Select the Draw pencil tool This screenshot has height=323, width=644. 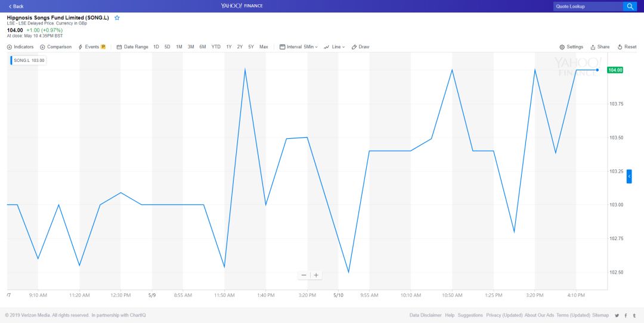[x=361, y=47]
